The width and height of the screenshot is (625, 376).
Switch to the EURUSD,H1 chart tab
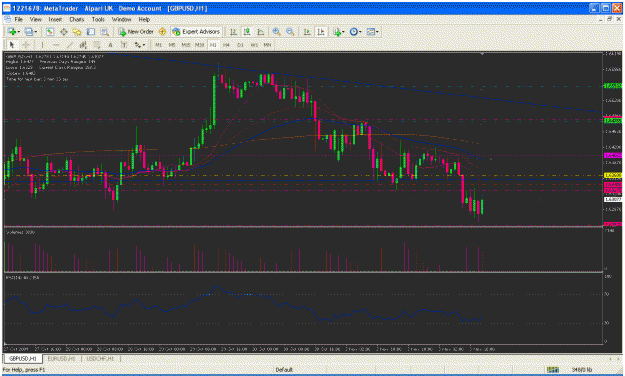click(x=61, y=358)
